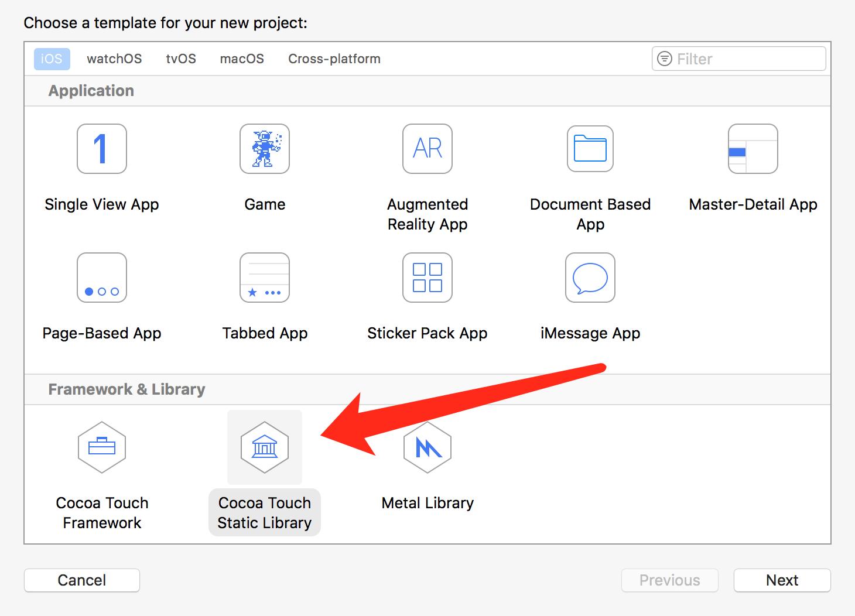Focus the Filter text field
Viewport: 855px width, 616px height.
click(x=739, y=59)
